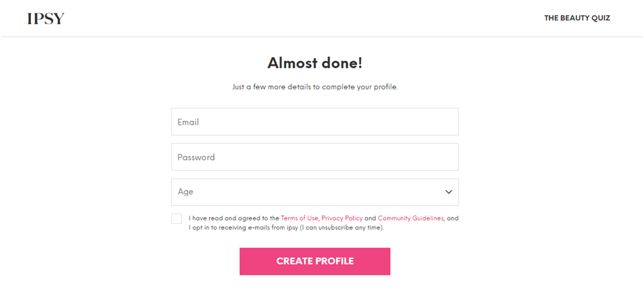The width and height of the screenshot is (644, 291).
Task: Click the 'Just a few more details' subtitle
Action: 315,87
